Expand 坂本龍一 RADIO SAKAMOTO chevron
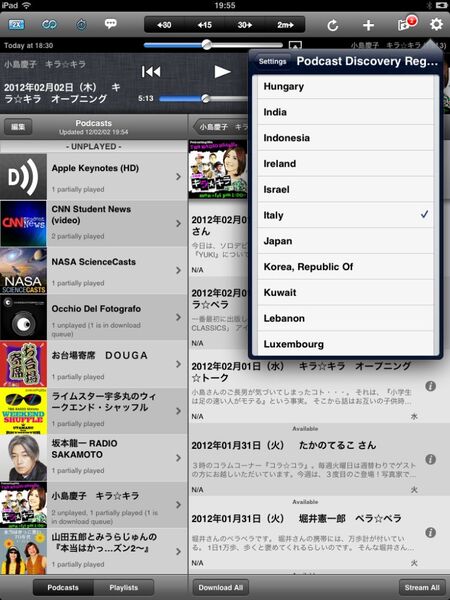This screenshot has height=600, width=450. tap(178, 458)
